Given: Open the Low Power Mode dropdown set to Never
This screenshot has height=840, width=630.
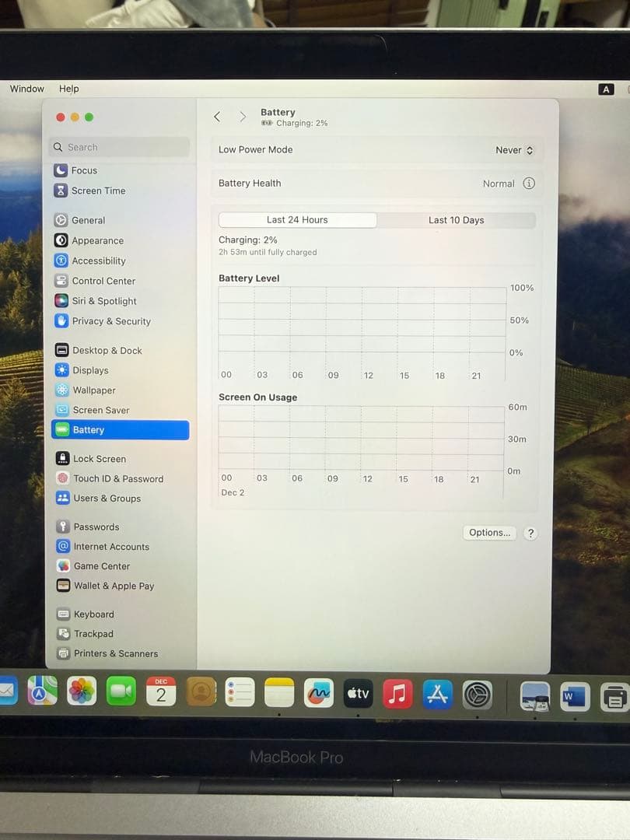Looking at the screenshot, I should (x=514, y=149).
